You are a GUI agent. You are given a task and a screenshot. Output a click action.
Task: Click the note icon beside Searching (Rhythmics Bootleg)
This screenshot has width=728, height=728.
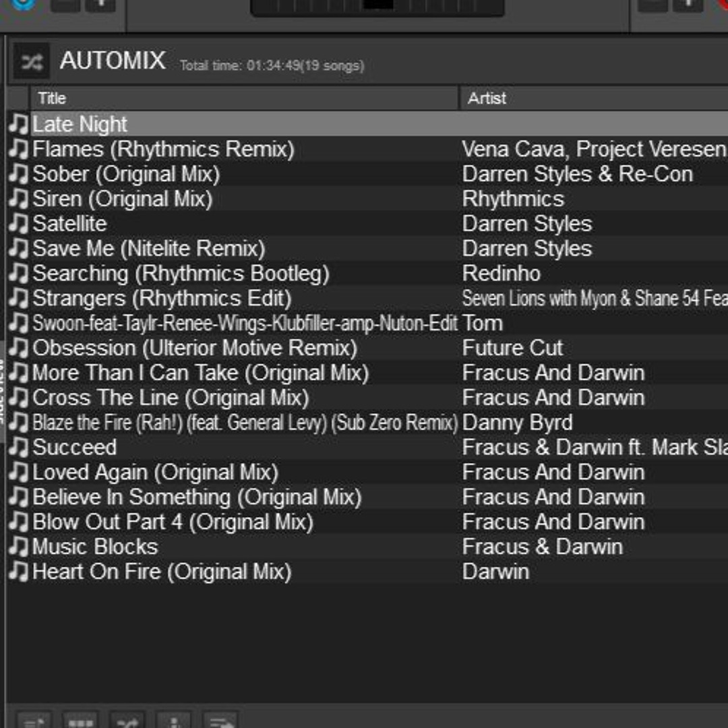click(x=19, y=273)
